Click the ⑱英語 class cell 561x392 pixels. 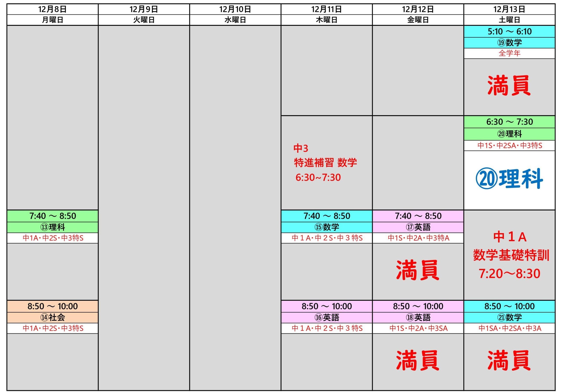point(418,318)
